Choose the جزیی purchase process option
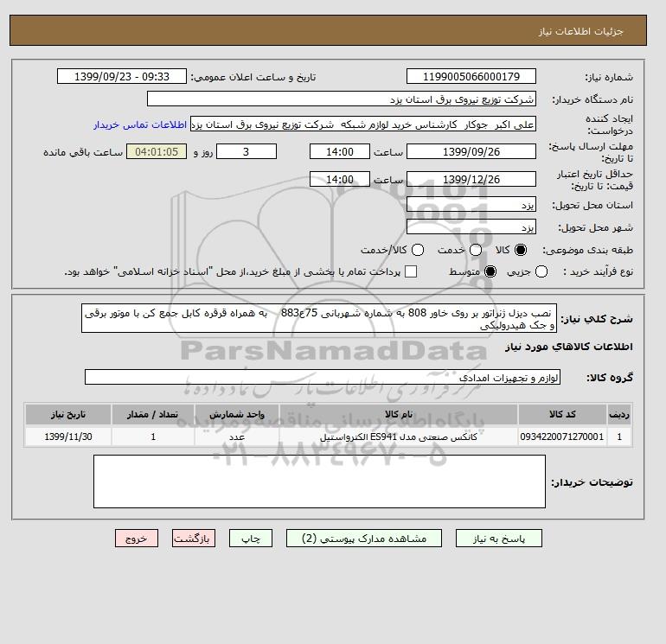The height and width of the screenshot is (644, 666). 541,271
